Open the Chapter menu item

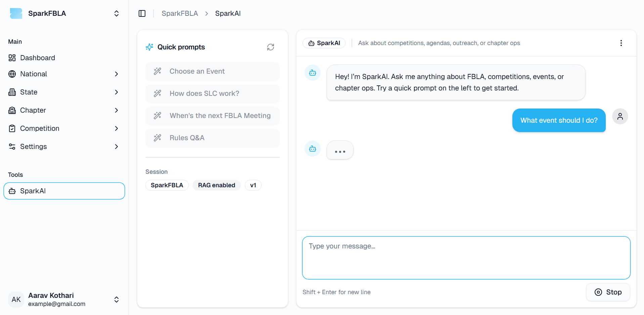coord(64,110)
